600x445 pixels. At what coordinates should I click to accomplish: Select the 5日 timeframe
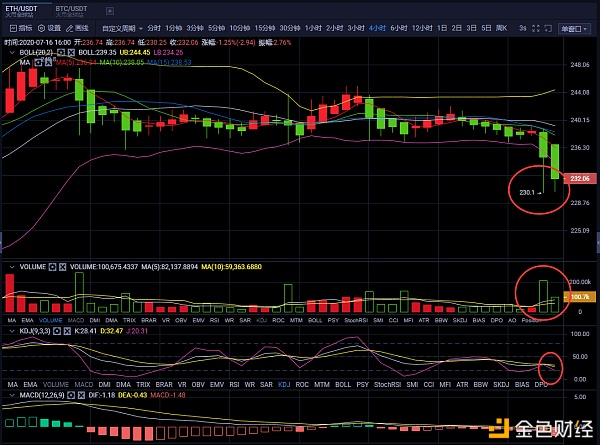coord(486,28)
